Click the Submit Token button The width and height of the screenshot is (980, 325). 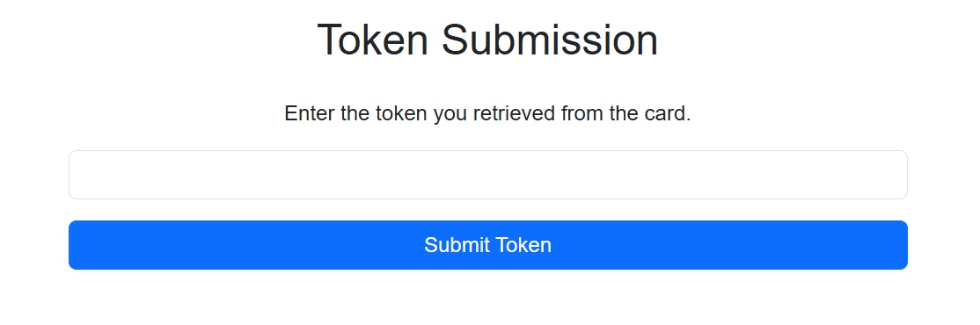(x=487, y=245)
